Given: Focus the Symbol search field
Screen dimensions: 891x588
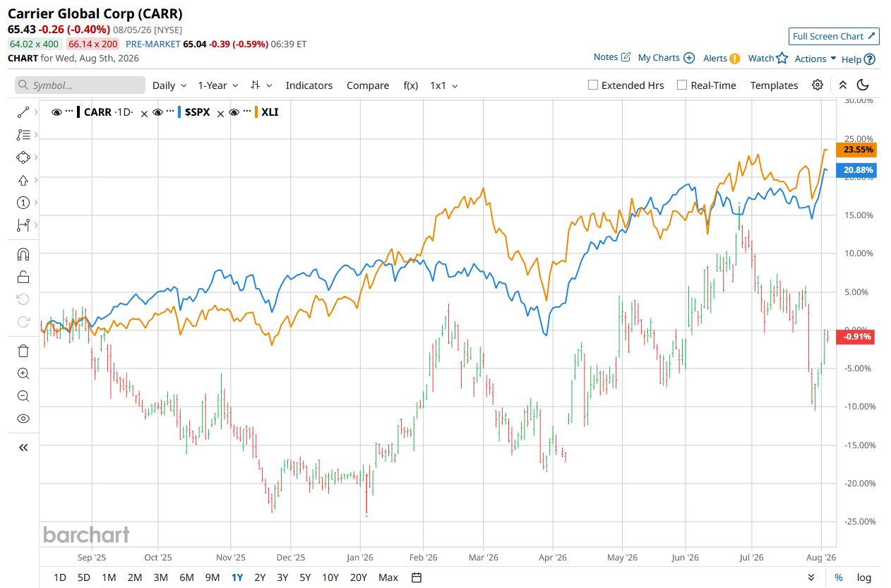Looking at the screenshot, I should coord(80,85).
